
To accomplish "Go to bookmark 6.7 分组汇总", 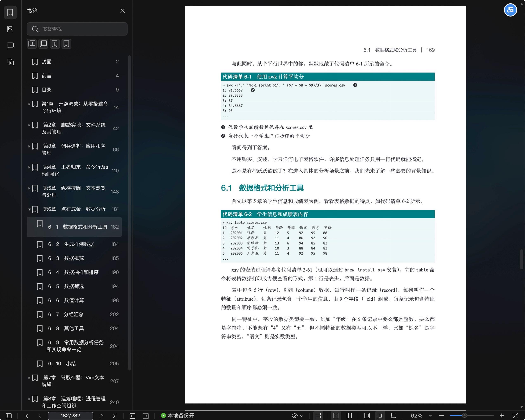I will coord(74,314).
